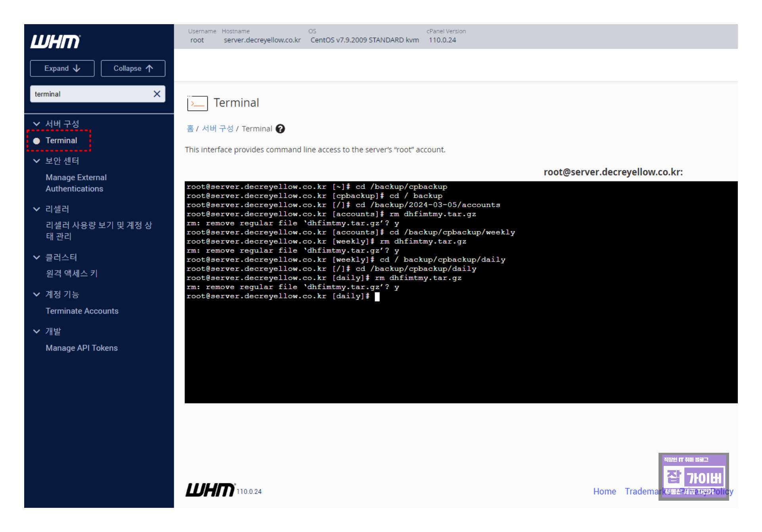The height and width of the screenshot is (532, 762).
Task: Collapse the 개발 section
Action: [36, 331]
